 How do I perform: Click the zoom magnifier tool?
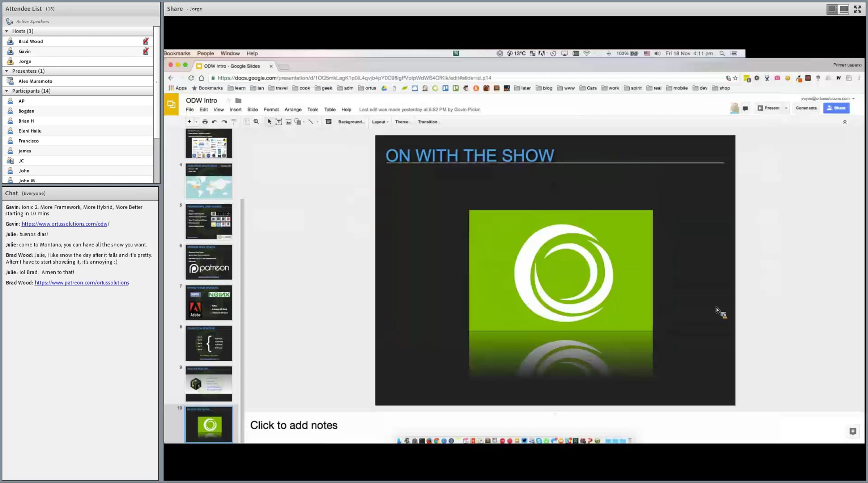coord(256,122)
